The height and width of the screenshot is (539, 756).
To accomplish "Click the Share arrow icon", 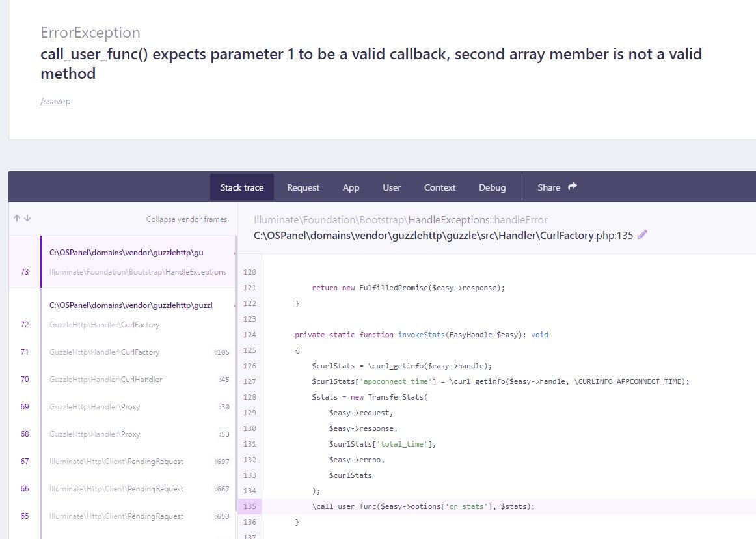I will pyautogui.click(x=573, y=187).
